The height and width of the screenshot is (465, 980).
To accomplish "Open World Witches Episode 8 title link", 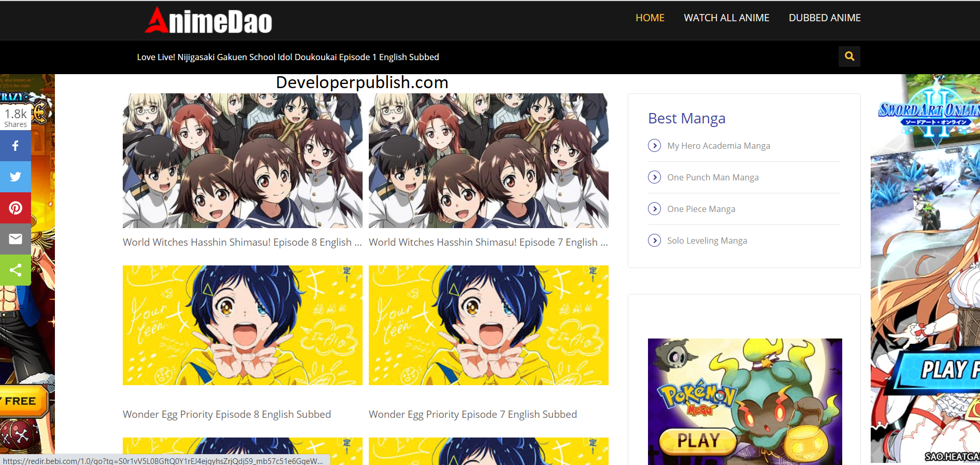I will 242,242.
